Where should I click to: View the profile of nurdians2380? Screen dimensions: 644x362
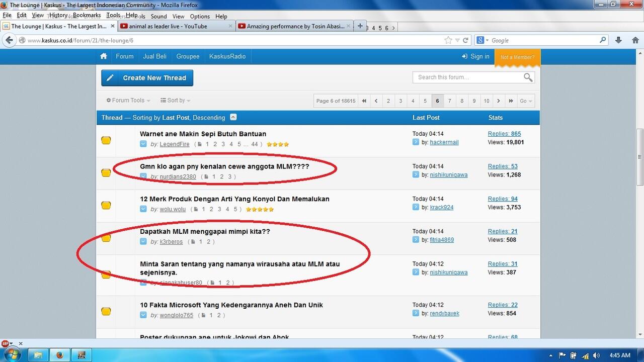coord(178,176)
